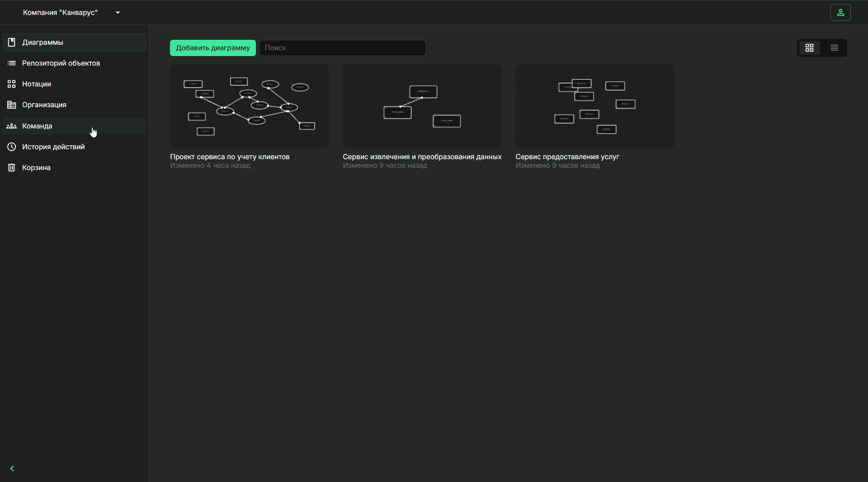Screen dimensions: 868x482
Task: Focus the Поиск search field
Action: click(x=342, y=48)
